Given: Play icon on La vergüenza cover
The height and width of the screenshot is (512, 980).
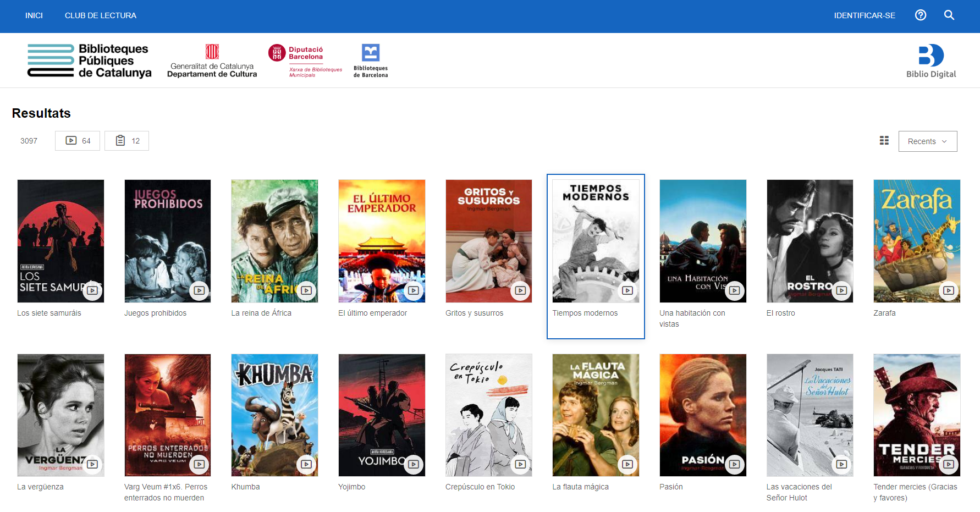Looking at the screenshot, I should click(x=92, y=464).
